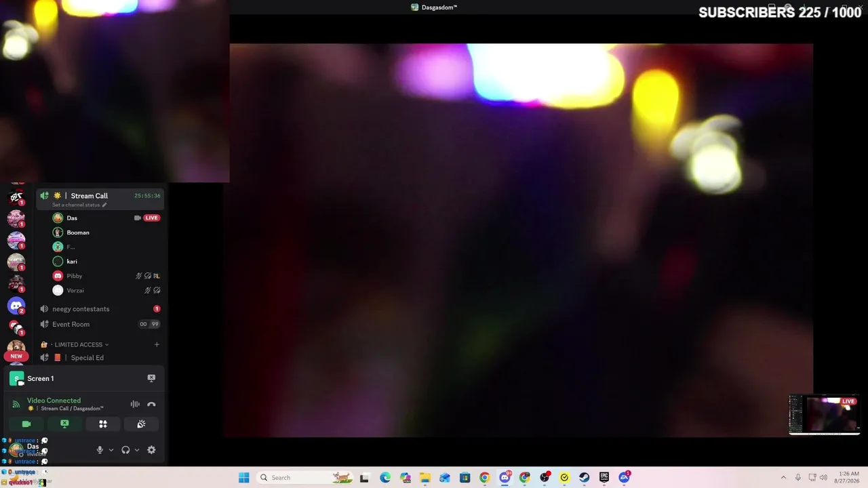Image resolution: width=868 pixels, height=488 pixels.
Task: Open the first Google Chrome taskbar icon
Action: (484, 478)
